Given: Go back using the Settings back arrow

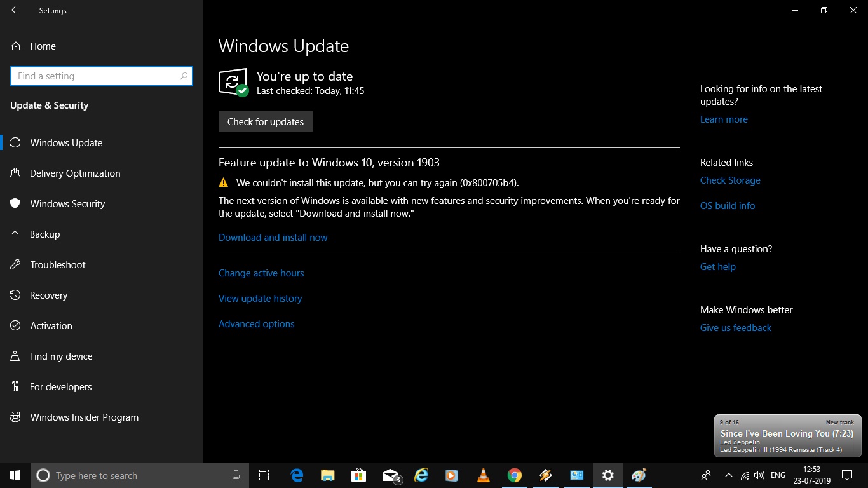Looking at the screenshot, I should tap(15, 10).
